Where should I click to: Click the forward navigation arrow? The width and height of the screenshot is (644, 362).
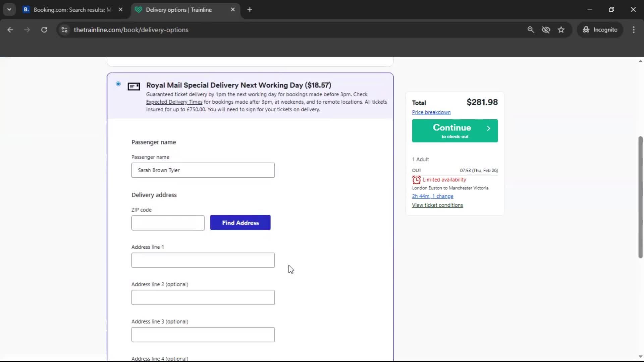pyautogui.click(x=27, y=29)
